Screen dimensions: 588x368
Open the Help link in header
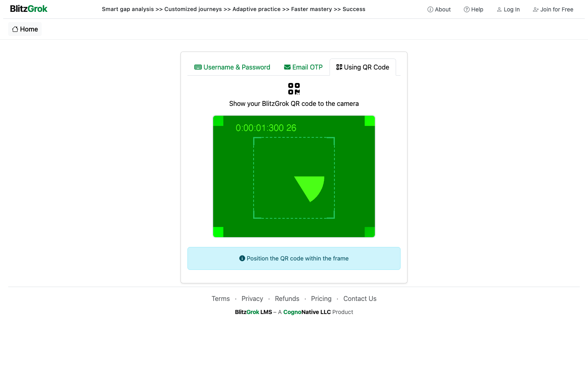pyautogui.click(x=473, y=9)
